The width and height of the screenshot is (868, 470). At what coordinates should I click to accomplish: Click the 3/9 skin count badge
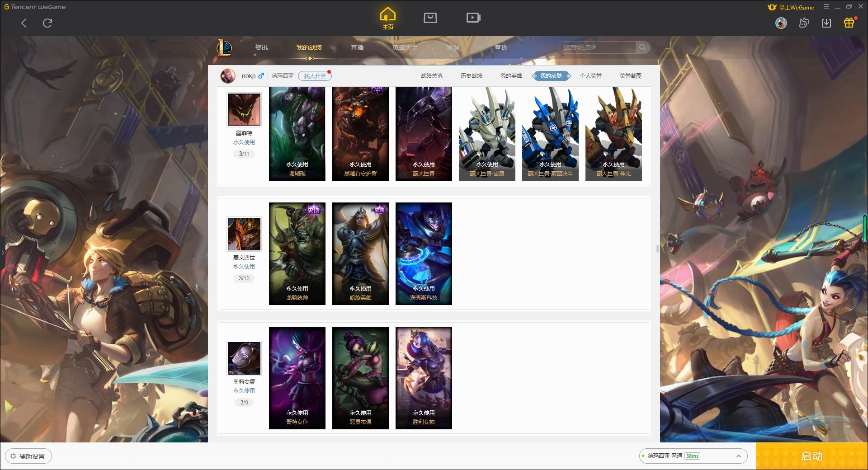pos(244,403)
